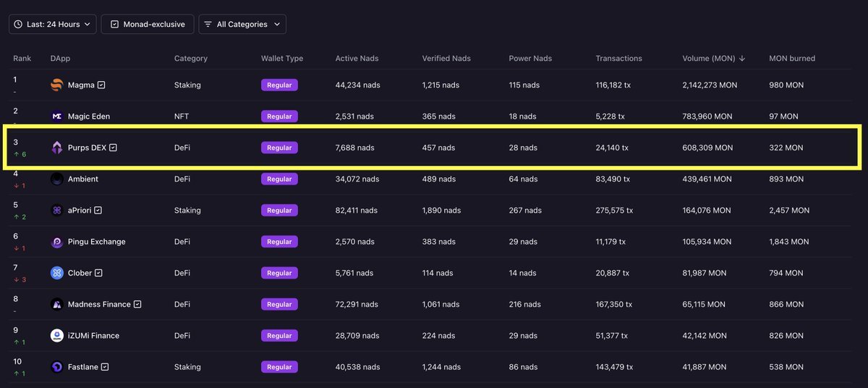Click the rank change down 3 indicator
Image resolution: width=868 pixels, height=388 pixels.
[x=19, y=279]
